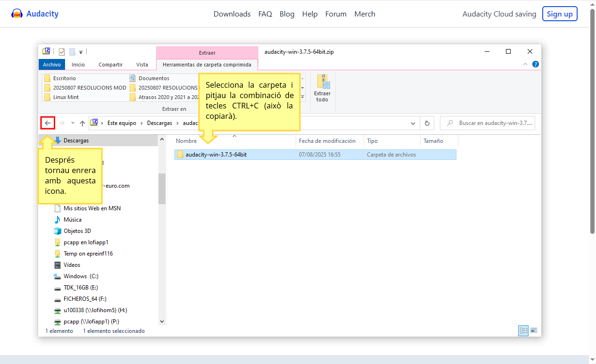The width and height of the screenshot is (596, 364).
Task: Select pcapp en lofiapp1 in navigation pane
Action: pyautogui.click(x=86, y=242)
